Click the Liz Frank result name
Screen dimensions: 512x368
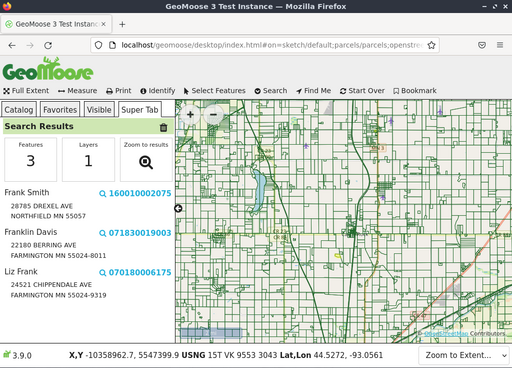pyautogui.click(x=21, y=272)
